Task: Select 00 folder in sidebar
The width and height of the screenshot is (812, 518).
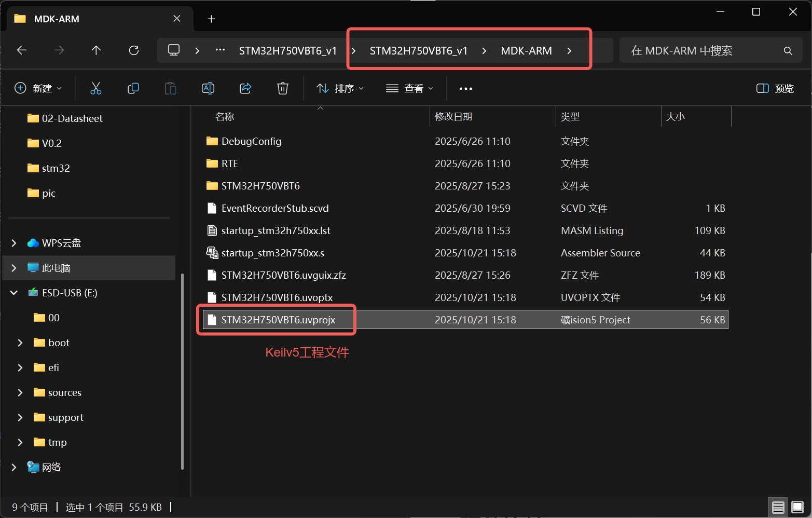Action: coord(53,318)
